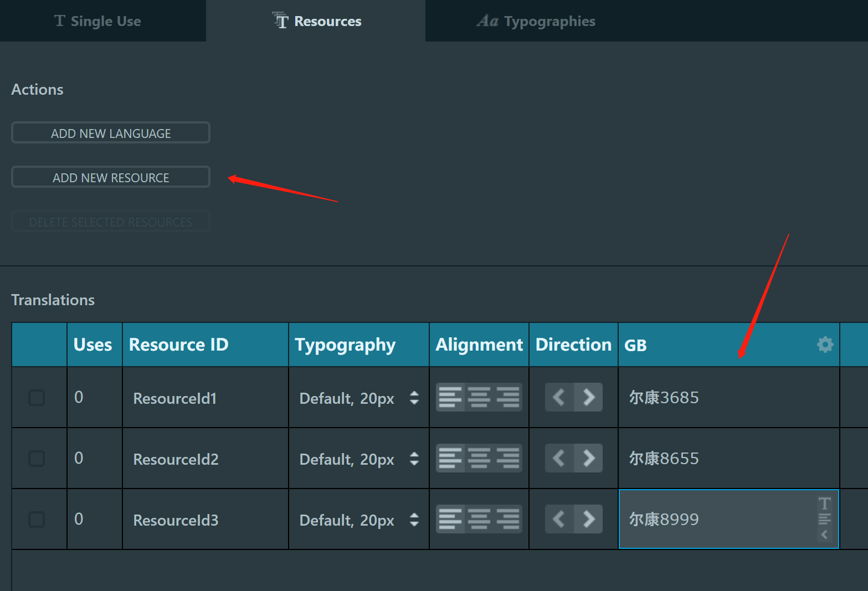This screenshot has width=868, height=591.
Task: Open text styling via the T icon in ResourceId3 cell
Action: coord(824,503)
